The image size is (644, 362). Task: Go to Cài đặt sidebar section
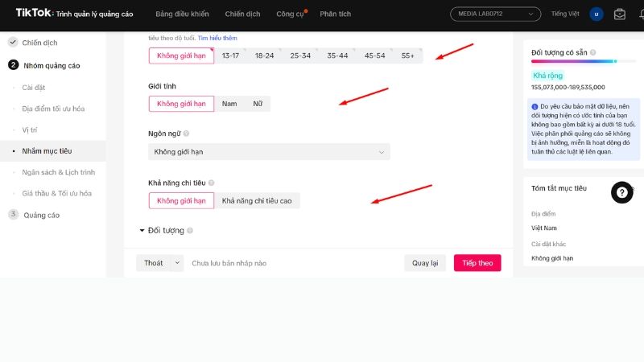[x=34, y=88]
